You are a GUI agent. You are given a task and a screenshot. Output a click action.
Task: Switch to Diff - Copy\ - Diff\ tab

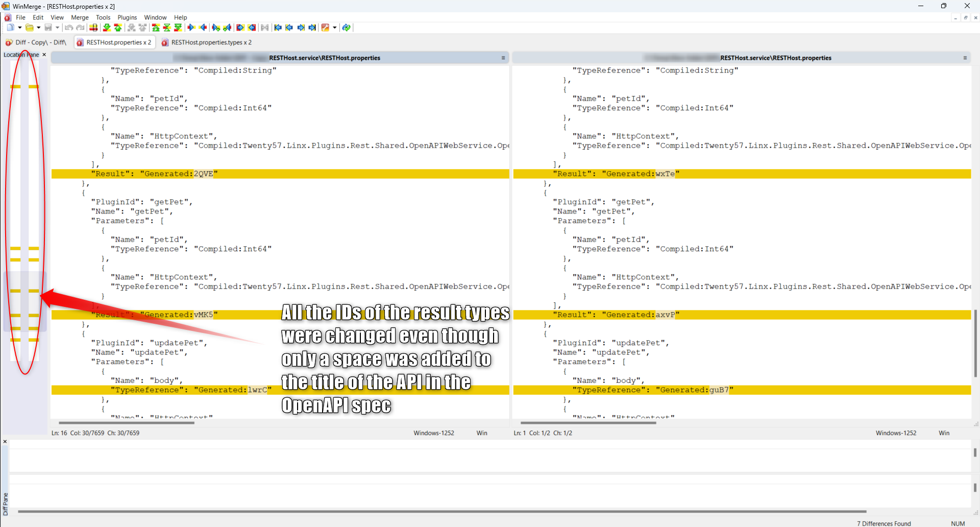click(x=37, y=42)
